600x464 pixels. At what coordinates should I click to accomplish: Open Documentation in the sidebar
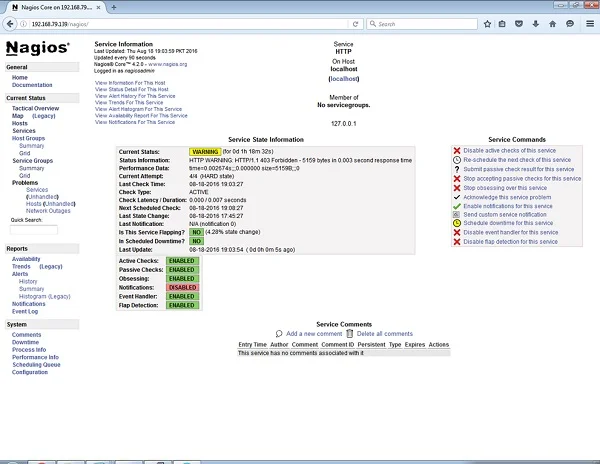(x=32, y=85)
